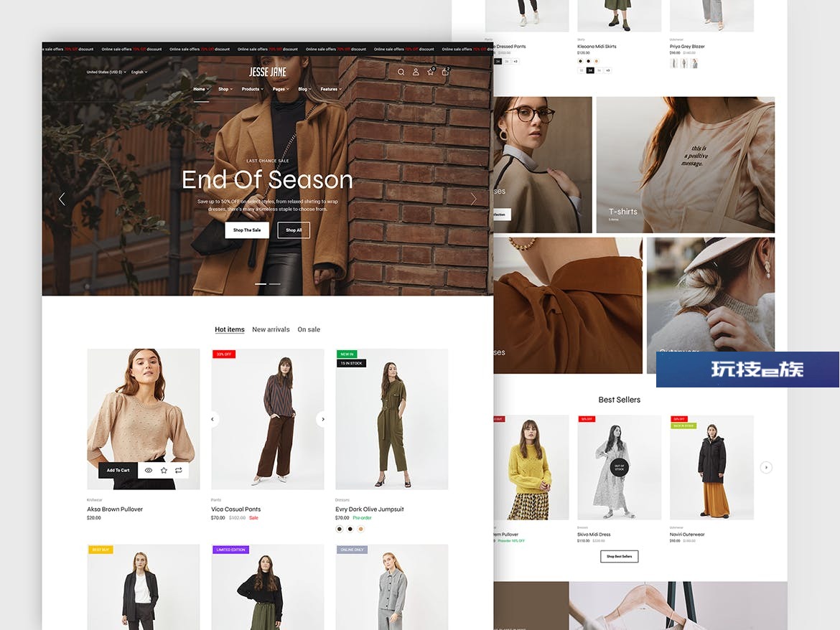Add Aksa Brown Pullover to cart
This screenshot has width=840, height=630.
pos(118,470)
